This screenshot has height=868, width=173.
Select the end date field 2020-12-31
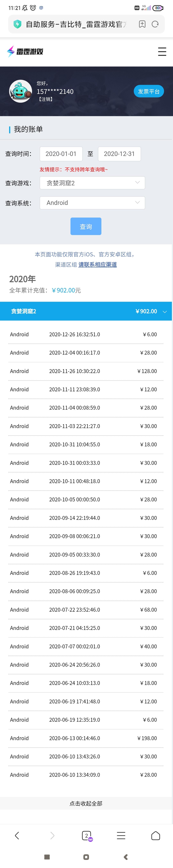click(119, 154)
